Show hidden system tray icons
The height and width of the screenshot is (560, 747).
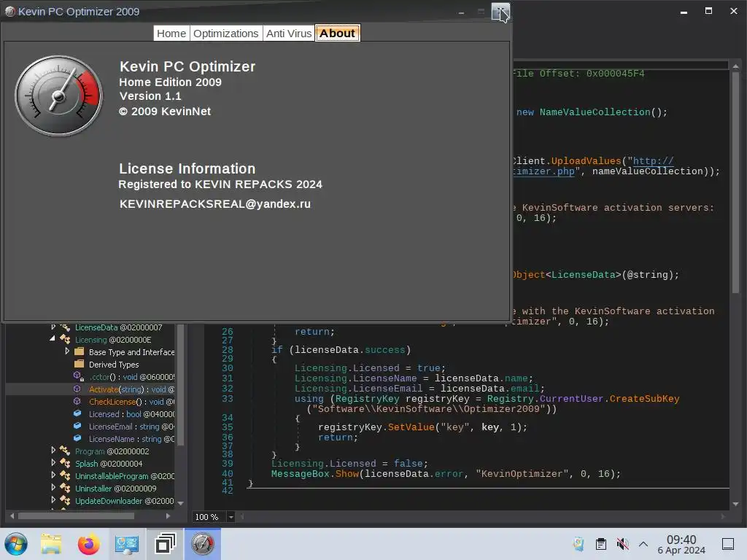[x=643, y=544]
